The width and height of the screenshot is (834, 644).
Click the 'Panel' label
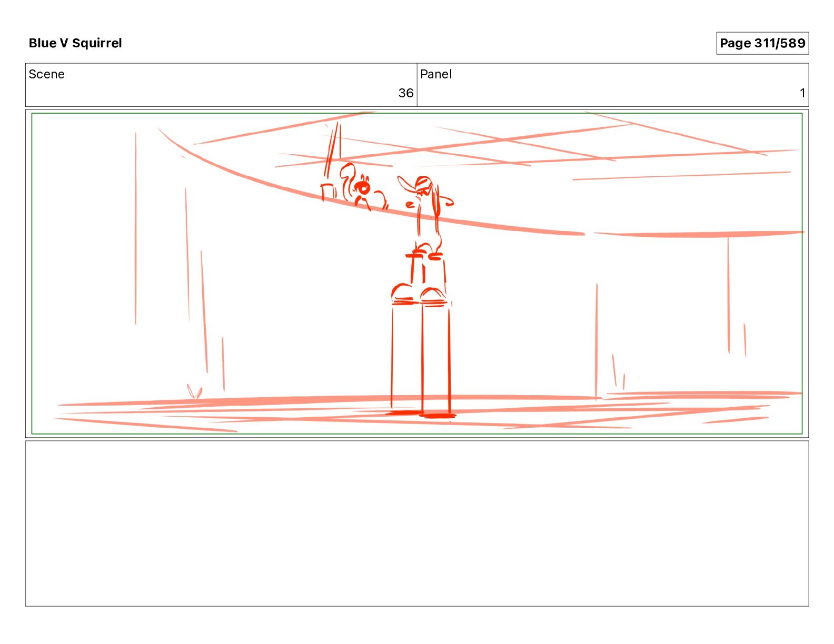click(436, 74)
